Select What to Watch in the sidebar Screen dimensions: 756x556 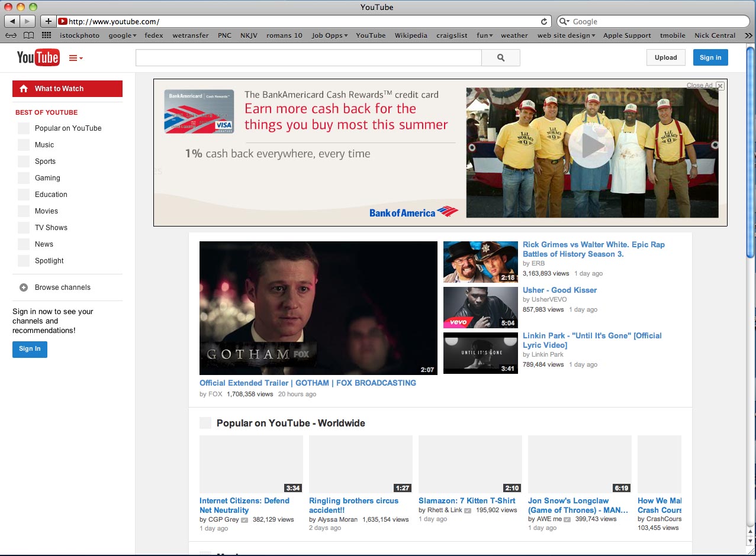pos(67,88)
